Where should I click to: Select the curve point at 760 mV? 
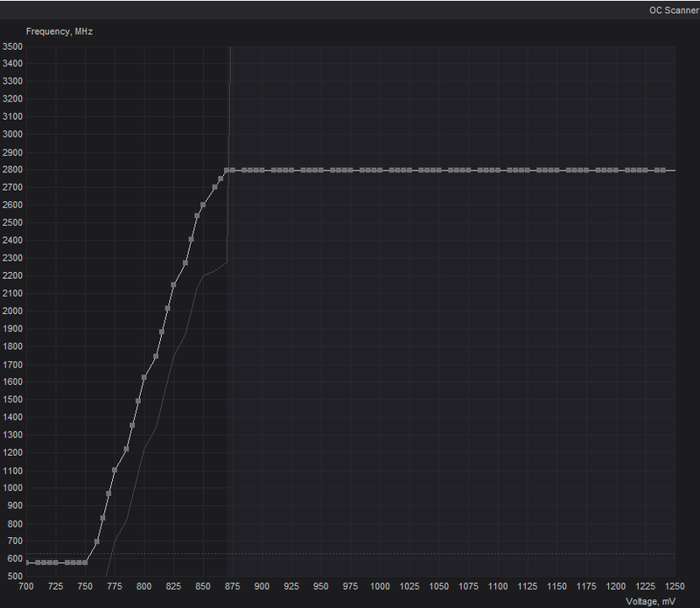click(97, 542)
